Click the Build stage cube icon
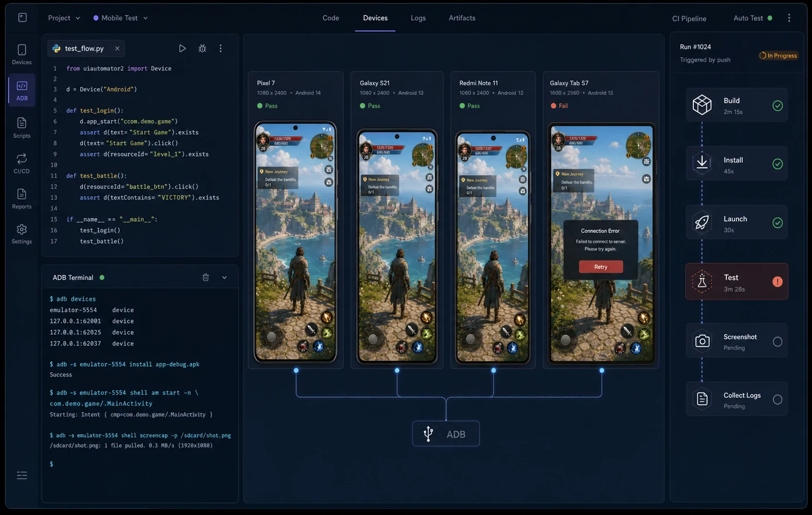 pos(702,105)
